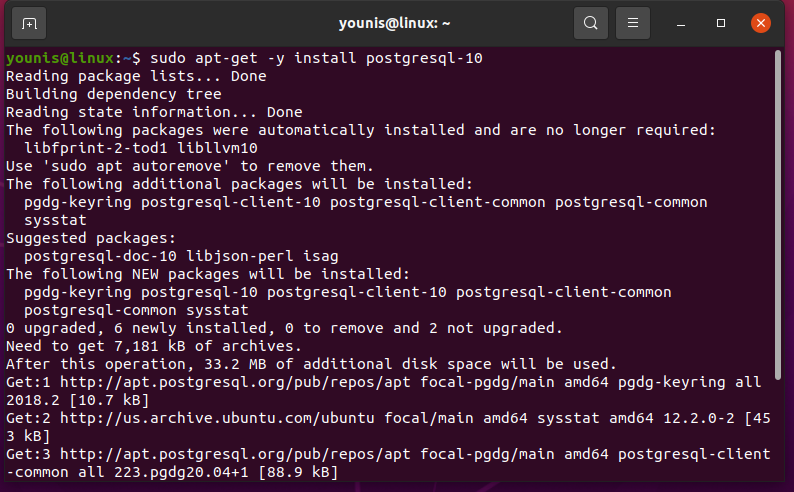This screenshot has width=794, height=492.
Task: Click the window title younis@linux: ~
Action: pyautogui.click(x=396, y=22)
